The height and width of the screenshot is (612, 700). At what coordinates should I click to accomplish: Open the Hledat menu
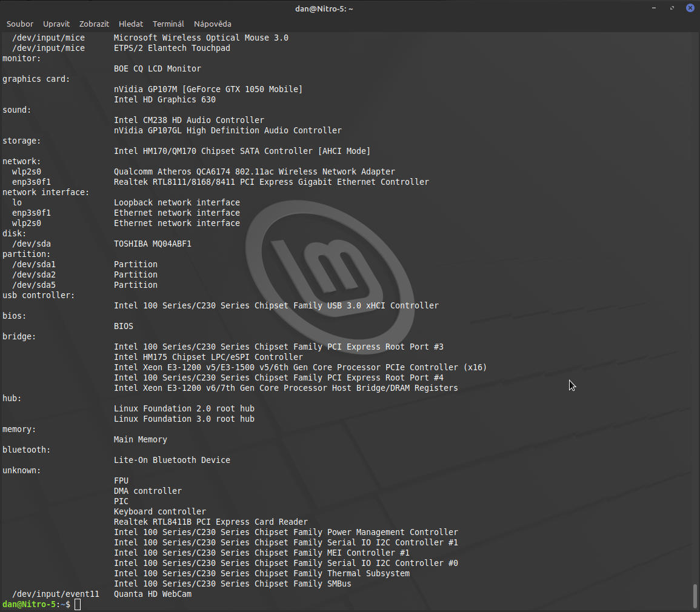tap(131, 24)
